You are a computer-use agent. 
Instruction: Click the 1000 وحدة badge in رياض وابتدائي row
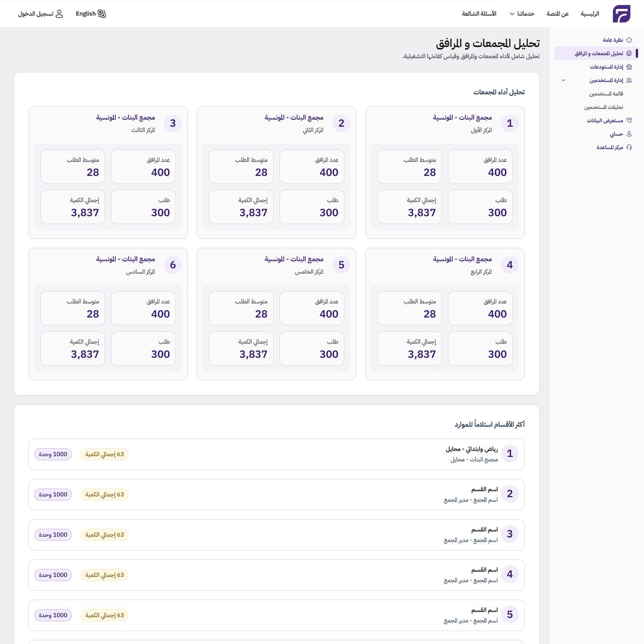pos(53,455)
